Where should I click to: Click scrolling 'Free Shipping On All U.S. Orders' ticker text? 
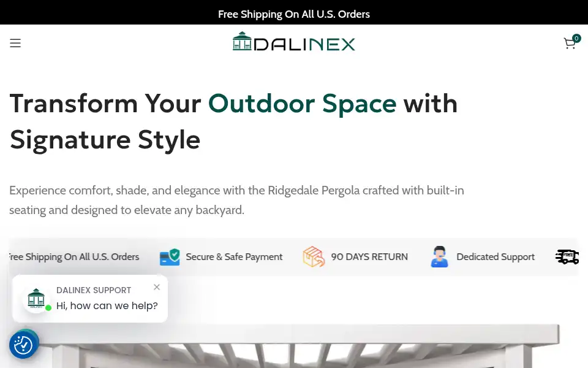point(74,257)
